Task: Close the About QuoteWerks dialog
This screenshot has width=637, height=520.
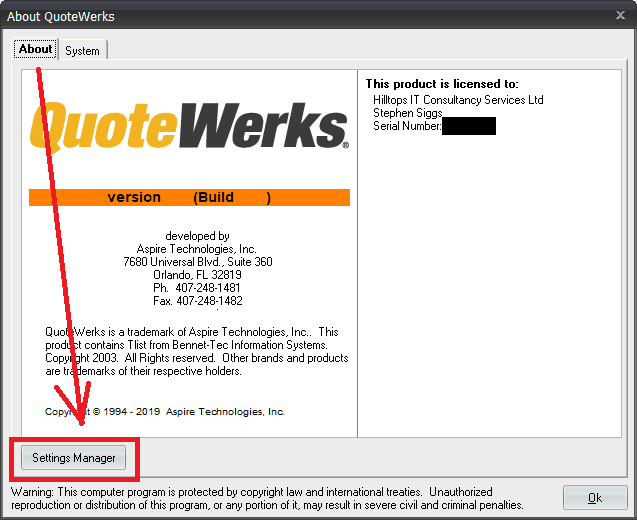Action: (x=620, y=15)
